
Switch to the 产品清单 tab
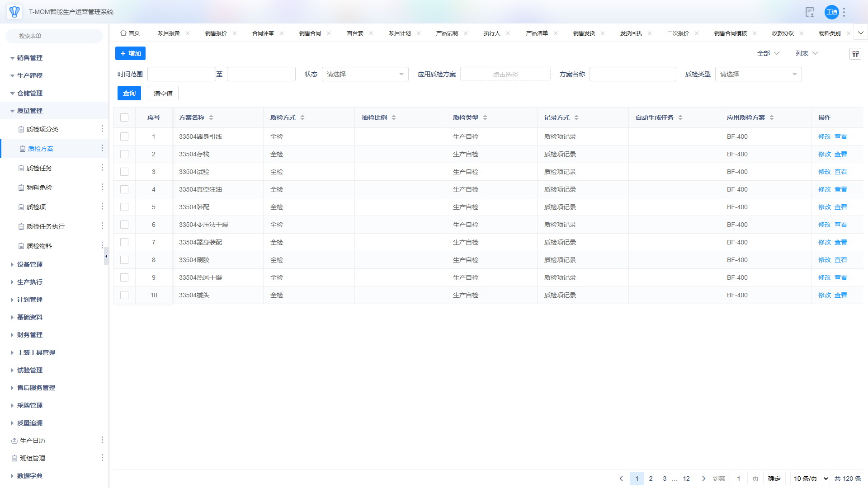tap(537, 33)
